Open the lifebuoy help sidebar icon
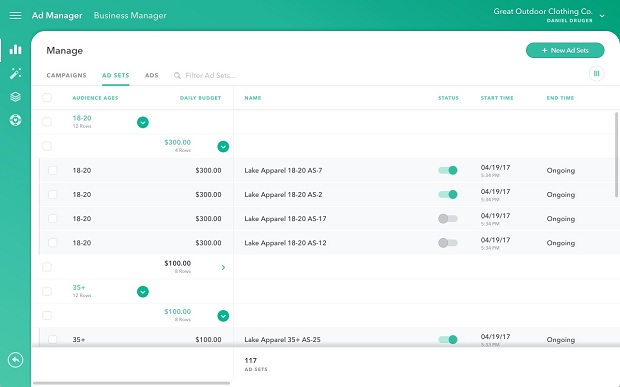The image size is (620, 387). (15, 120)
